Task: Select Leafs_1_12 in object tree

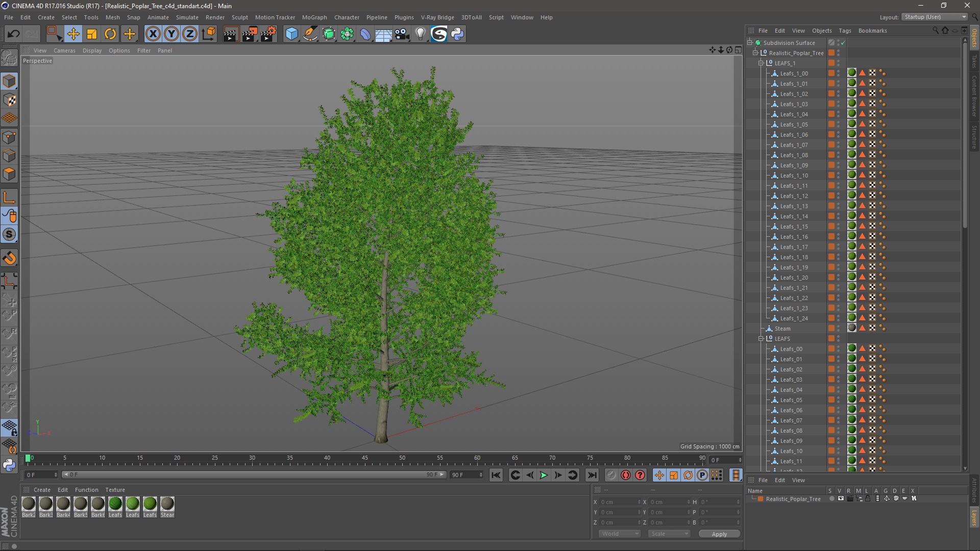Action: tap(794, 196)
